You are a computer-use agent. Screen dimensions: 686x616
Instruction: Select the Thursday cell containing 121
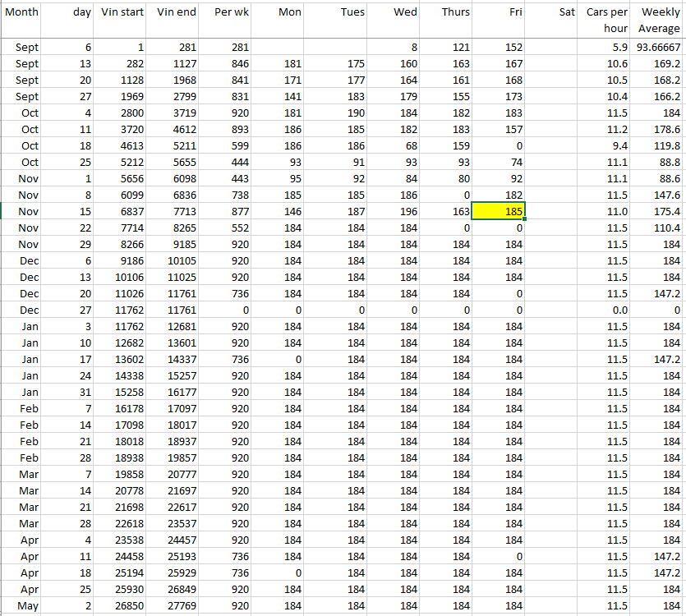pyautogui.click(x=446, y=48)
